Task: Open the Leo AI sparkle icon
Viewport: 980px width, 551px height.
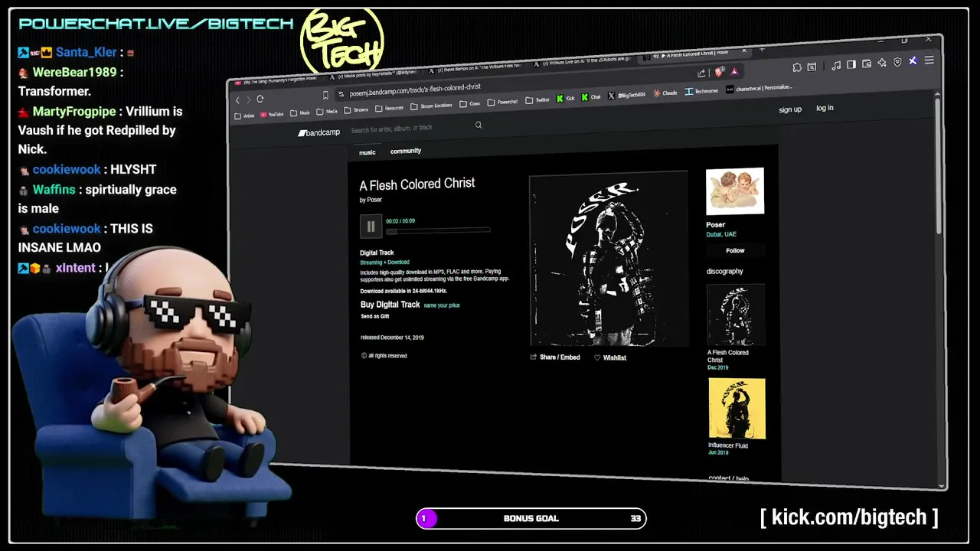Action: [882, 63]
